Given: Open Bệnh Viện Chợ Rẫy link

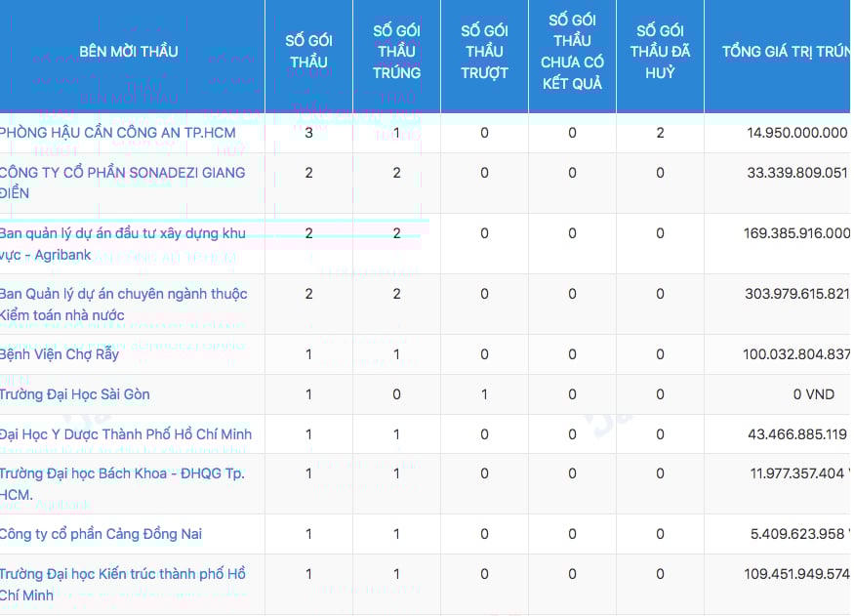Looking at the screenshot, I should tap(60, 354).
